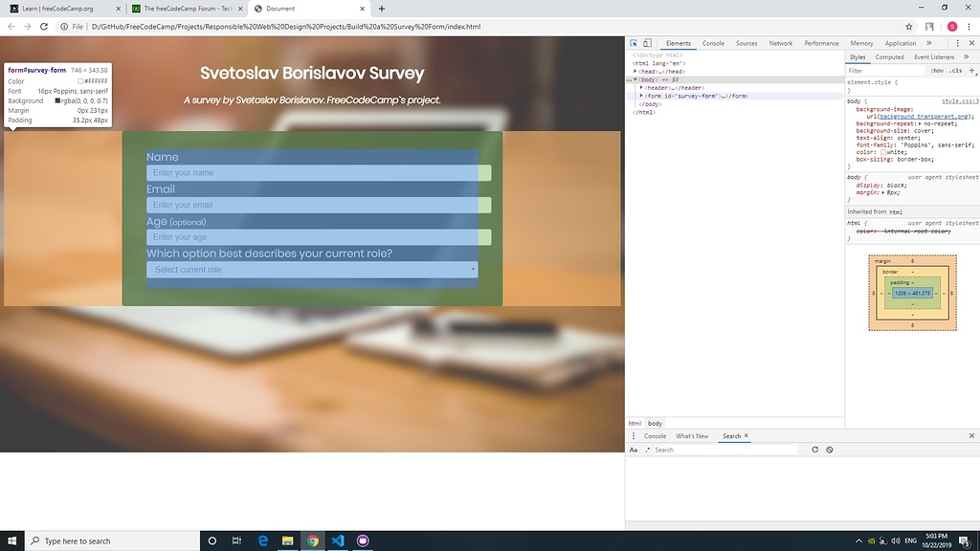The width and height of the screenshot is (980, 551).
Task: Toggle the .cls element classes pane
Action: [x=954, y=70]
